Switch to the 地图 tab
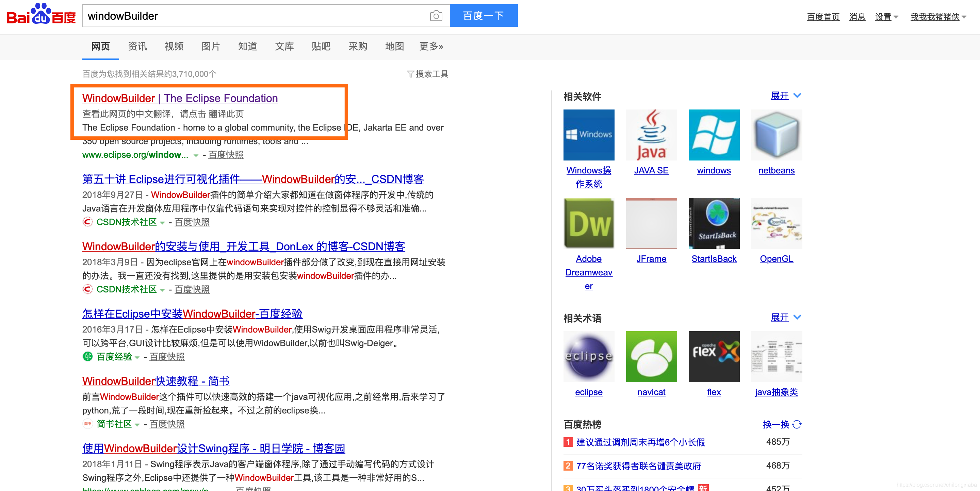 (394, 46)
